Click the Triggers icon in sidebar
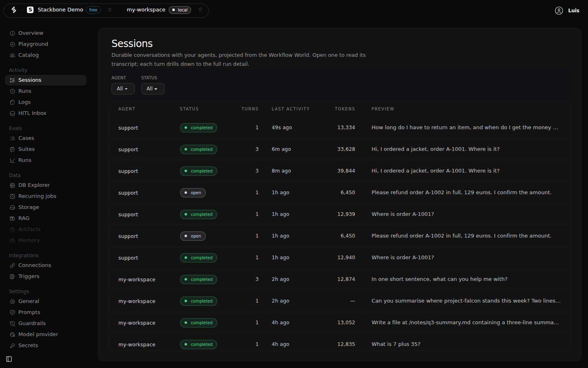 pyautogui.click(x=12, y=276)
